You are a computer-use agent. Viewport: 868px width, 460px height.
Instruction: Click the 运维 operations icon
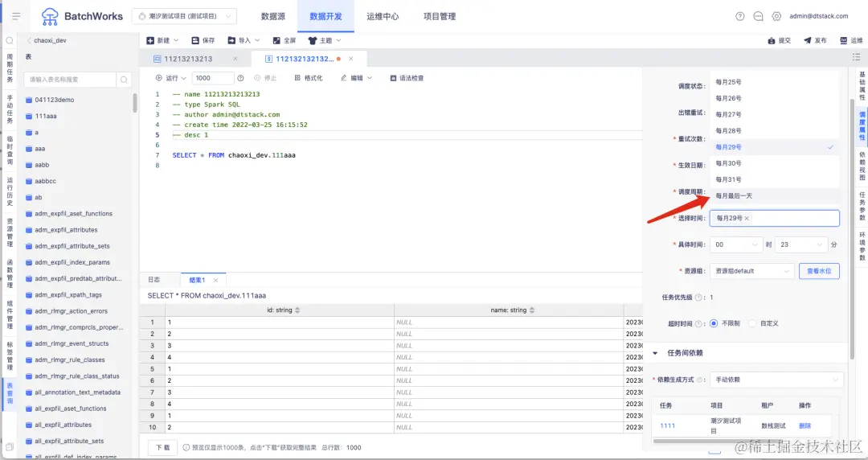[844, 40]
